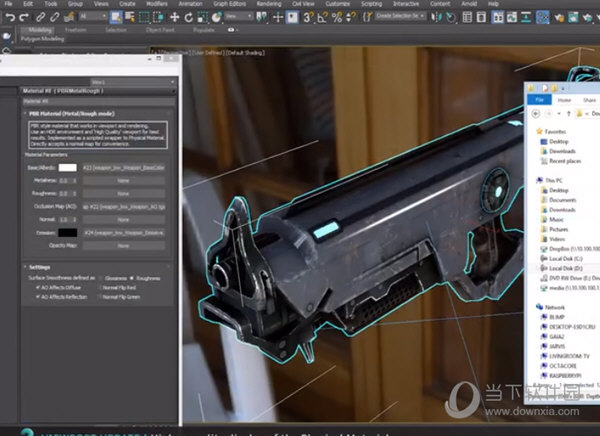Click the Mirror tool icon

[437, 17]
